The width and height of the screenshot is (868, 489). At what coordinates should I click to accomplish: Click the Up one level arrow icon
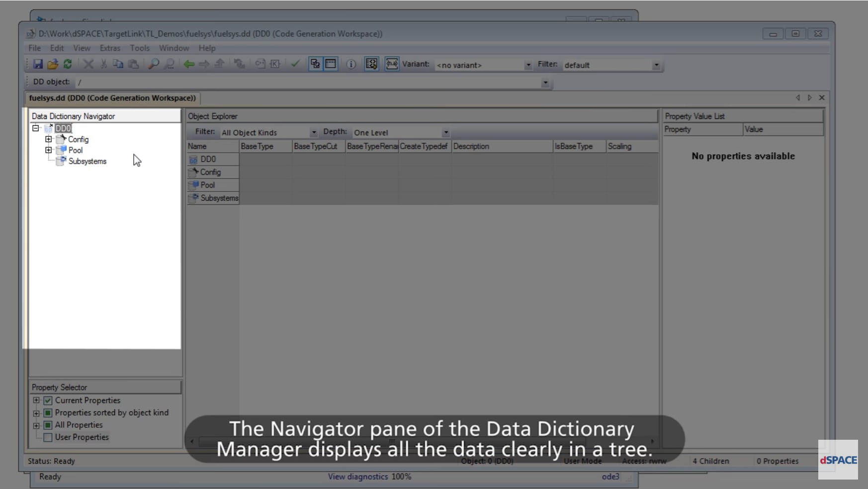click(x=219, y=64)
